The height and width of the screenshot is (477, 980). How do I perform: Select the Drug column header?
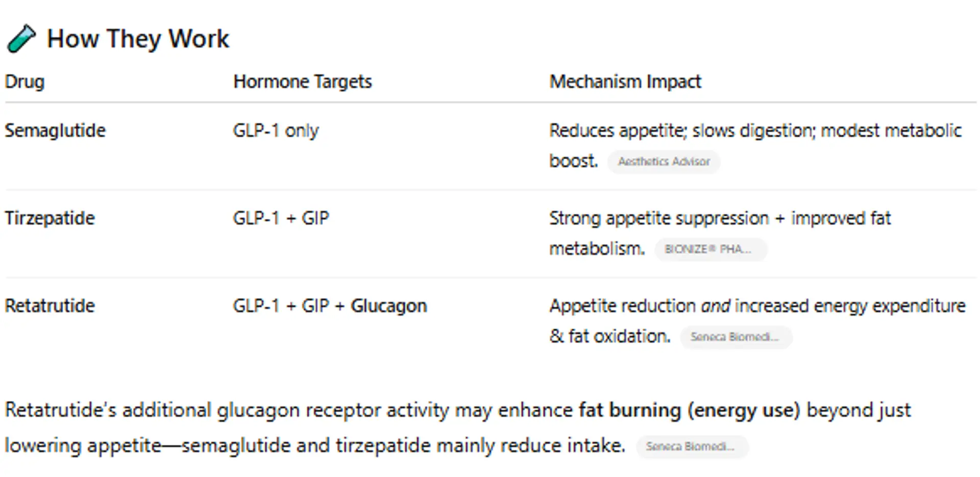point(24,82)
